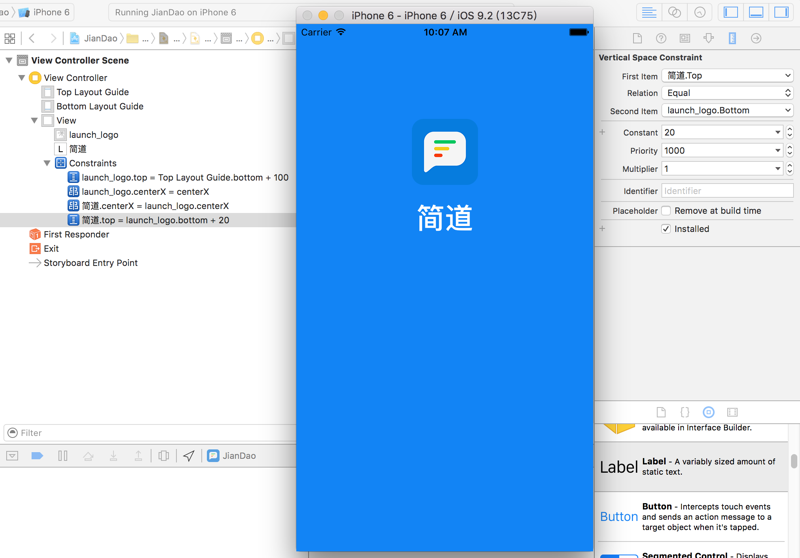Open the Identity inspector tab
800x558 pixels.
(x=685, y=38)
